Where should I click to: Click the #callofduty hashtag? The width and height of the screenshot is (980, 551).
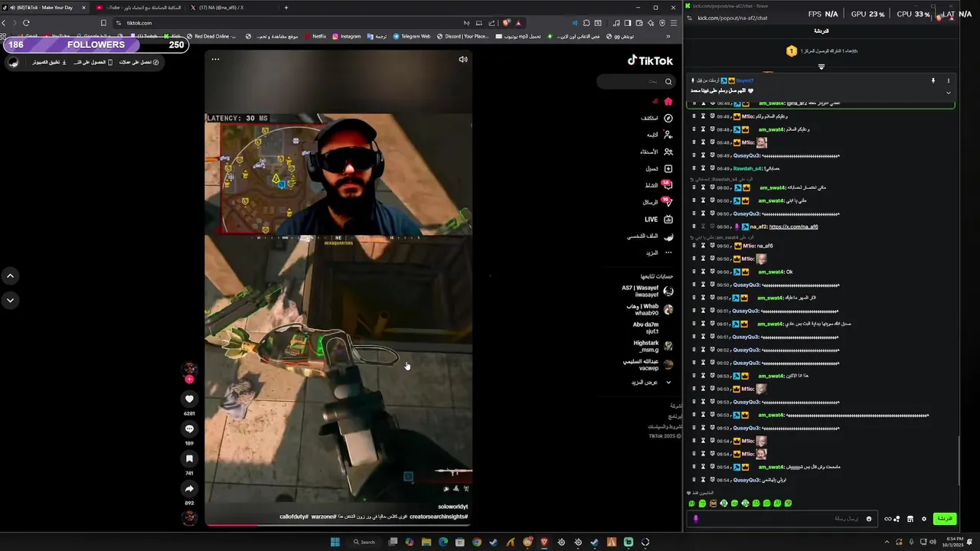click(294, 517)
